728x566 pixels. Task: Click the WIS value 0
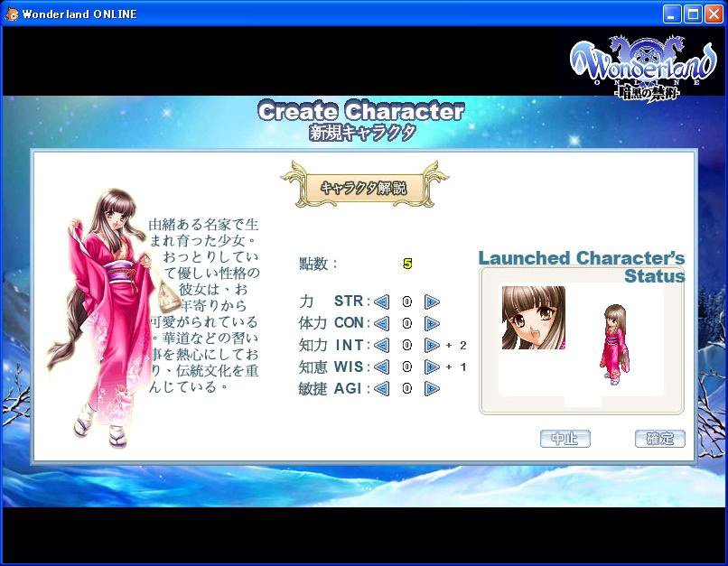click(x=407, y=367)
